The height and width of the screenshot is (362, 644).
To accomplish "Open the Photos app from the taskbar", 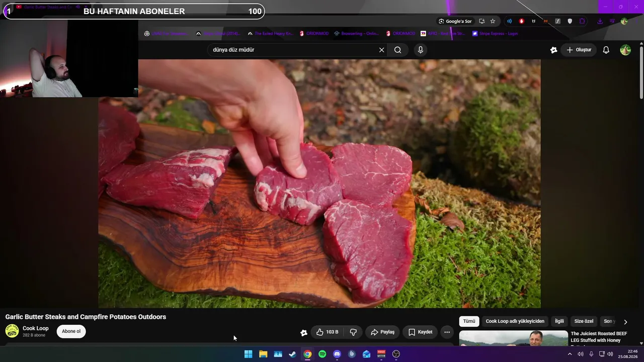I will [x=278, y=354].
